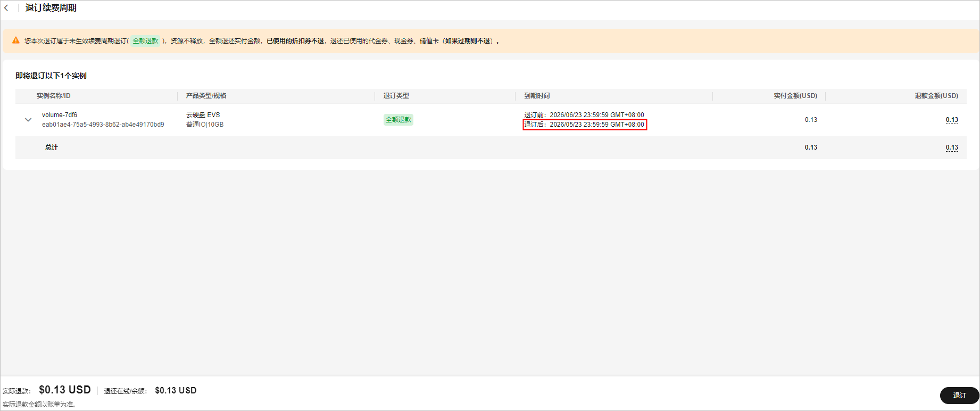The image size is (980, 411).
Task: Click the 退款金额(USD) column header
Action: 936,96
